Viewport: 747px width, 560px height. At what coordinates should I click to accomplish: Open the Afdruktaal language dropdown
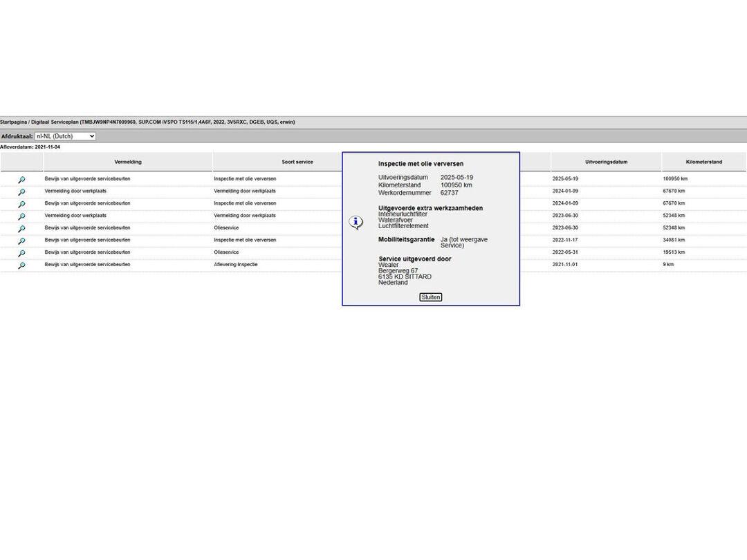(x=65, y=136)
